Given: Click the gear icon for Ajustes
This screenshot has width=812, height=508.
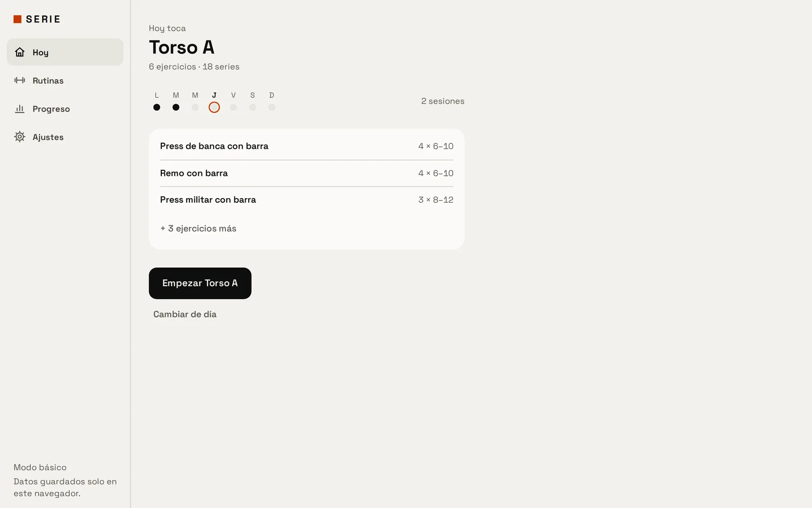Looking at the screenshot, I should tap(20, 137).
